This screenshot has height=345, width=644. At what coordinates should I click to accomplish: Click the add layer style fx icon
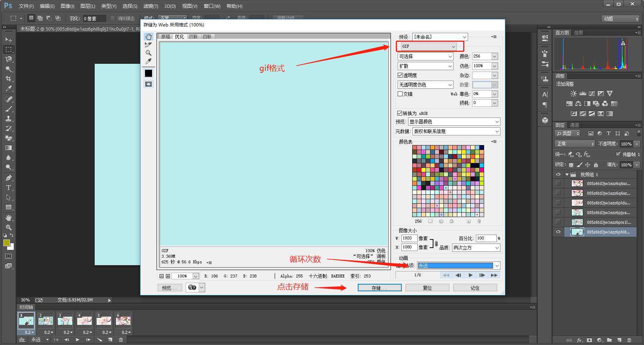pyautogui.click(x=580, y=340)
